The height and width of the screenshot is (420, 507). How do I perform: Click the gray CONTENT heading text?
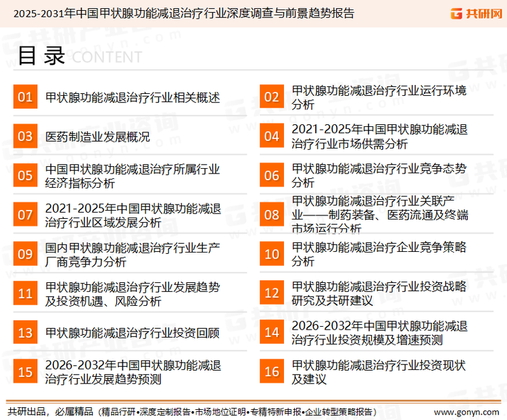[107, 57]
